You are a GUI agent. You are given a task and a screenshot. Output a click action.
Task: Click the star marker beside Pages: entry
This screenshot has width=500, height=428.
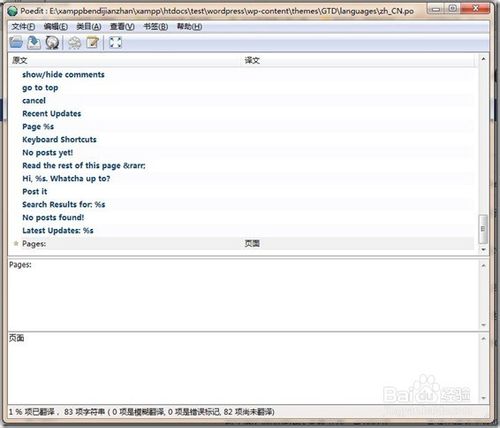pyautogui.click(x=16, y=244)
